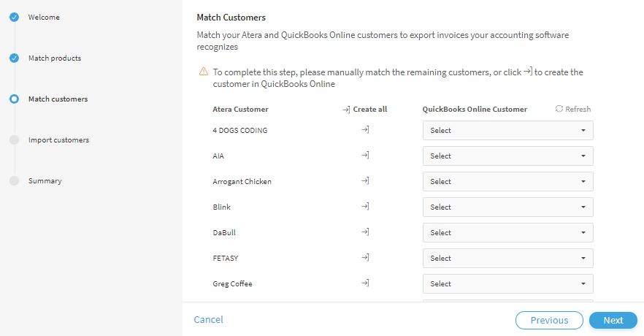
Task: Click the Next button
Action: click(x=613, y=321)
